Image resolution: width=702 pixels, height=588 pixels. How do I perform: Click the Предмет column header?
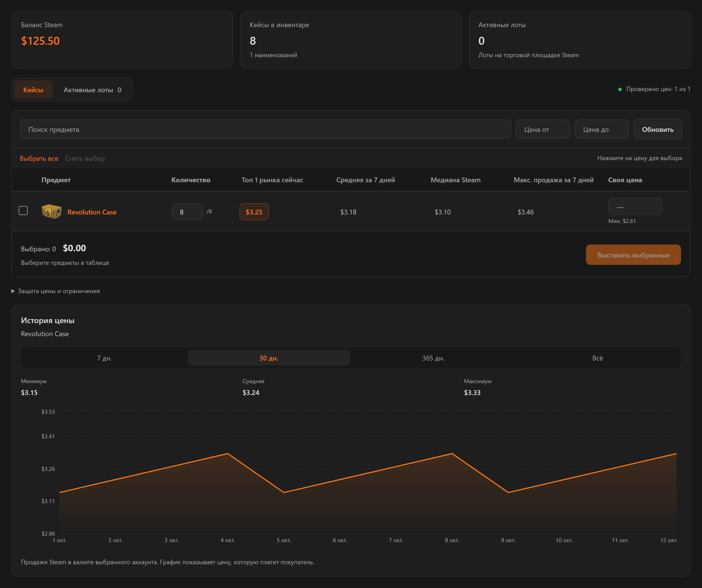[56, 180]
